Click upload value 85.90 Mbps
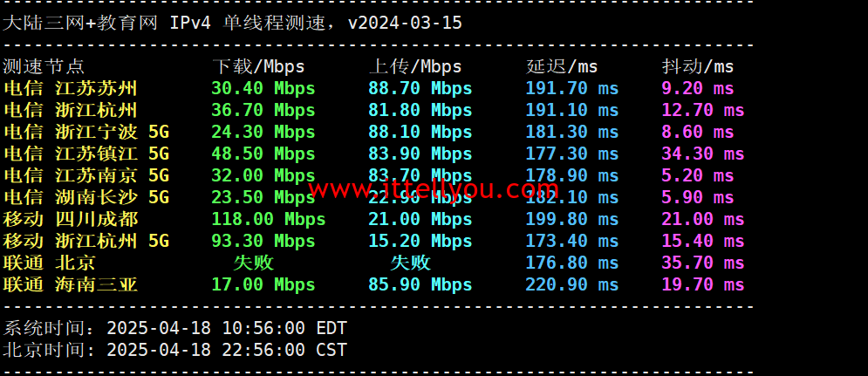The image size is (868, 376). pos(420,284)
